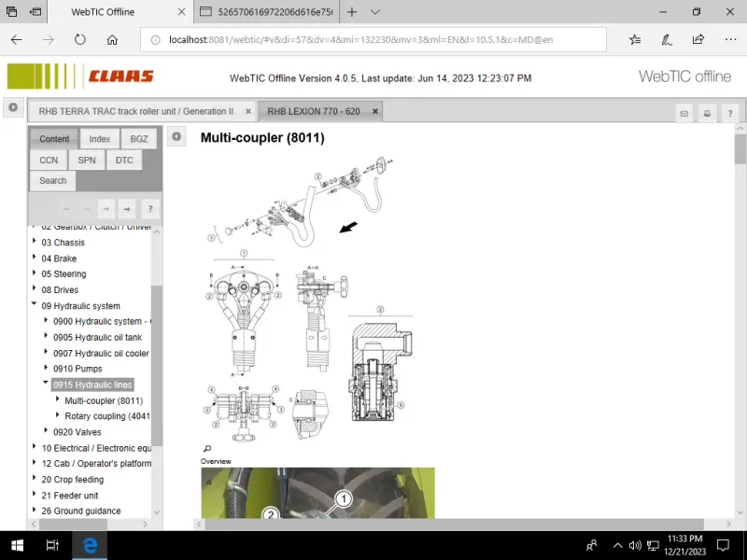This screenshot has height=560, width=747.
Task: Click the email envelope icon
Action: click(684, 113)
